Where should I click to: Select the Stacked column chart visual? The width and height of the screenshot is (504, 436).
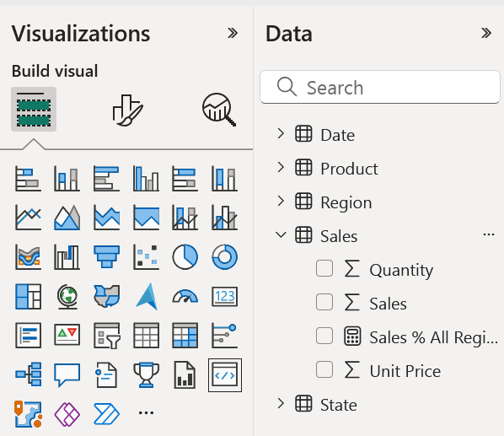[67, 179]
